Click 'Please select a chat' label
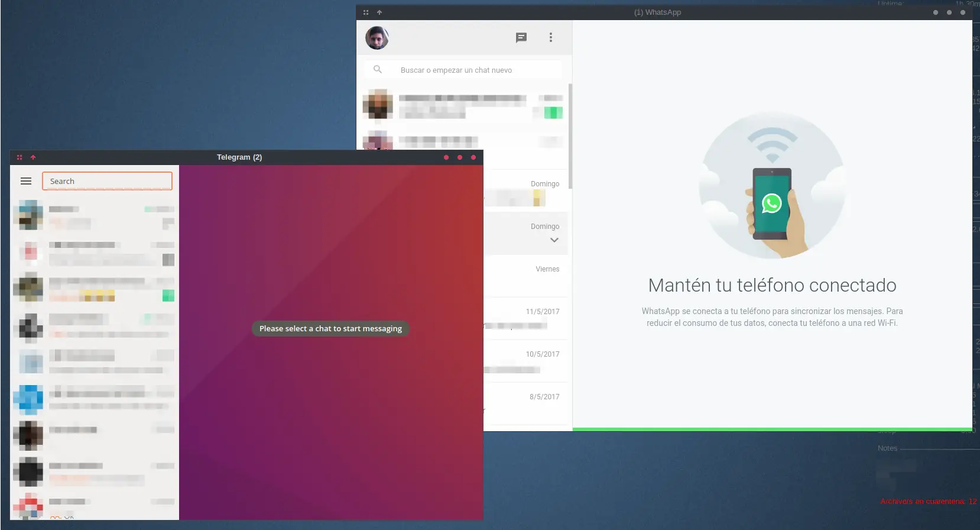The image size is (980, 530). [x=330, y=328]
